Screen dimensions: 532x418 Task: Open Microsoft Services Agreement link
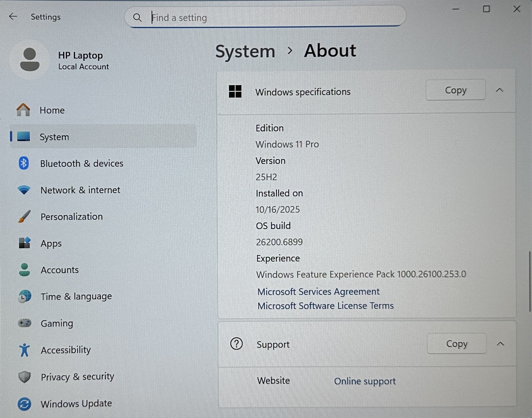318,292
